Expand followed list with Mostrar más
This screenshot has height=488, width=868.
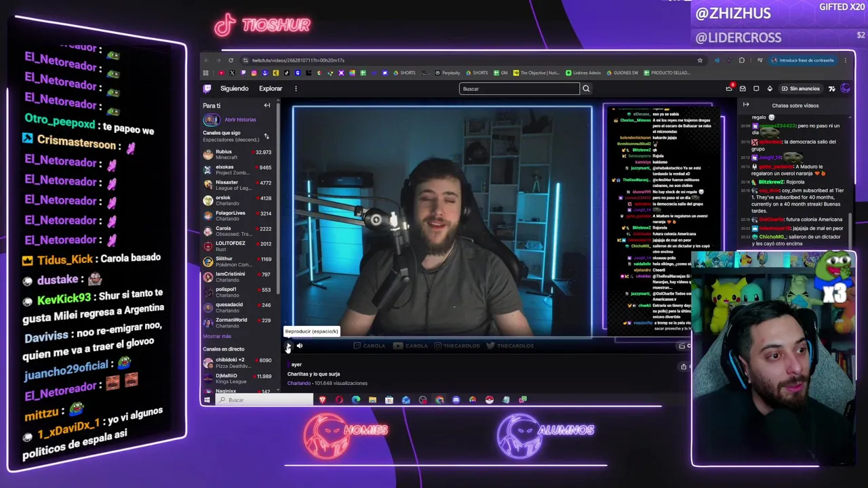click(x=217, y=336)
